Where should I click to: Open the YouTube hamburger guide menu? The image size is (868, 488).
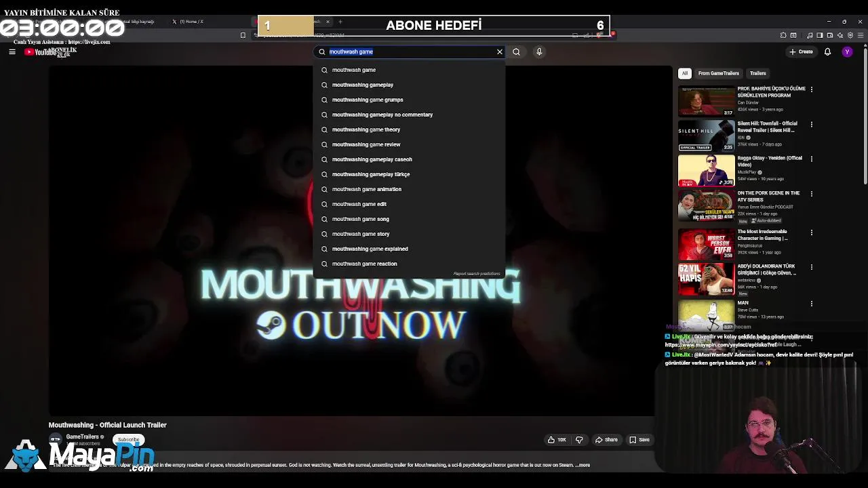(12, 52)
